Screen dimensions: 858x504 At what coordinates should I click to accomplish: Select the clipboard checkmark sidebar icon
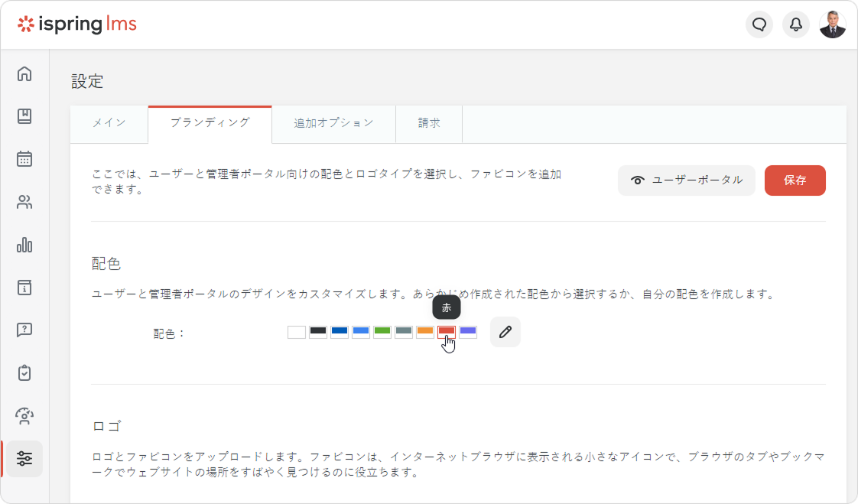click(24, 373)
